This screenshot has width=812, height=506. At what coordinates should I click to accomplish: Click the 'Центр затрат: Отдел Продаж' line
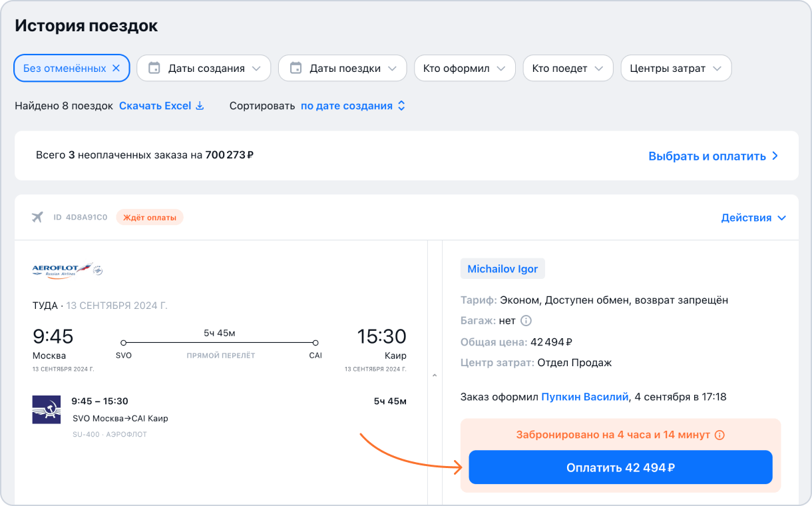(x=536, y=363)
